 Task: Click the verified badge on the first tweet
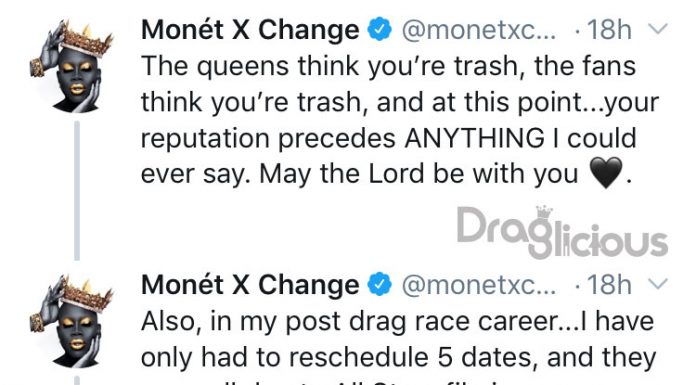[x=380, y=30]
